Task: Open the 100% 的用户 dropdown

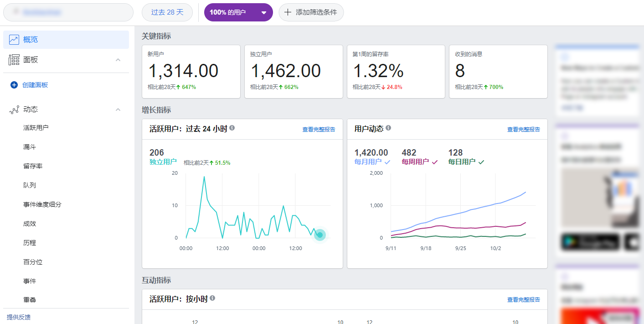Action: (x=238, y=12)
